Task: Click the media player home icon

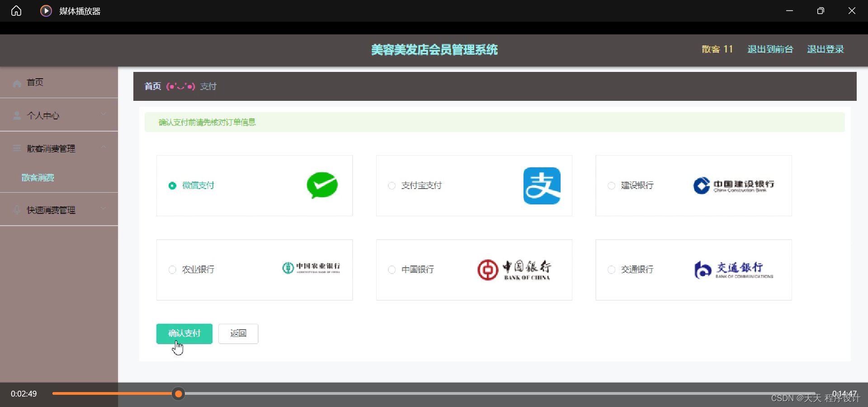Action: (16, 11)
